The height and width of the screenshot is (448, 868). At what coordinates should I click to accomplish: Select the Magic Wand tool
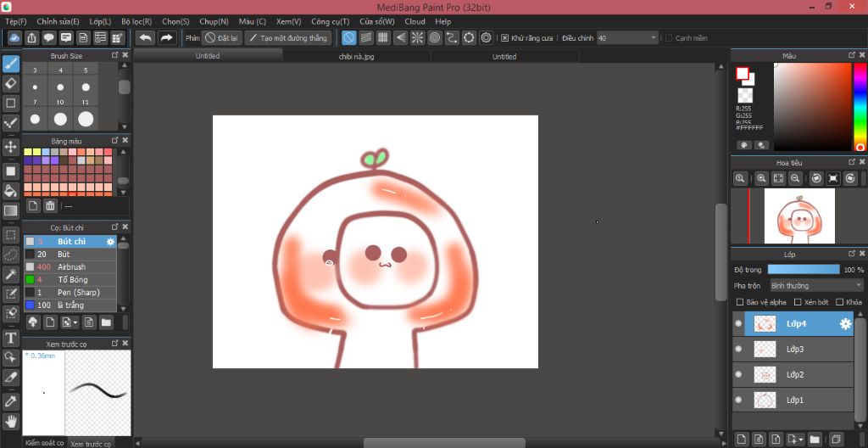[10, 274]
